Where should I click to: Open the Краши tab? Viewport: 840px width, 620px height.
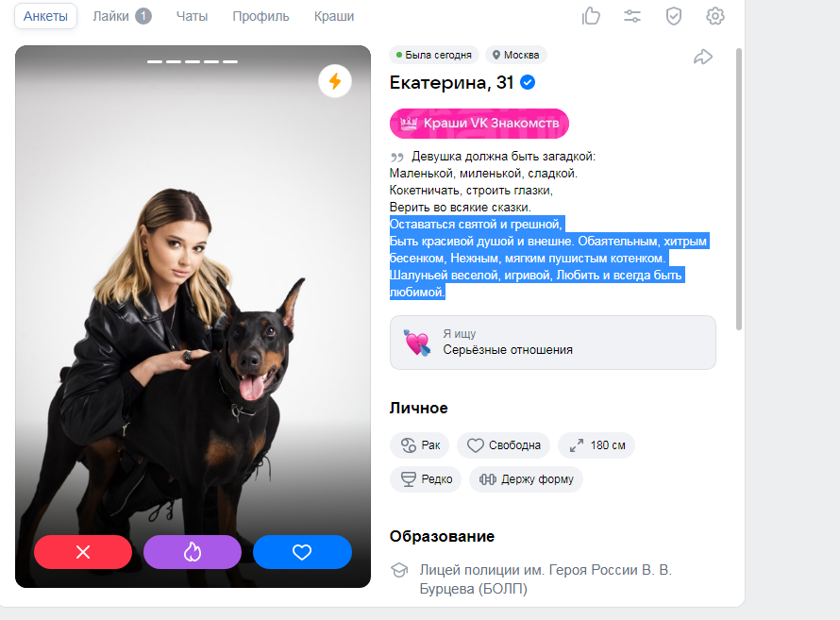334,17
